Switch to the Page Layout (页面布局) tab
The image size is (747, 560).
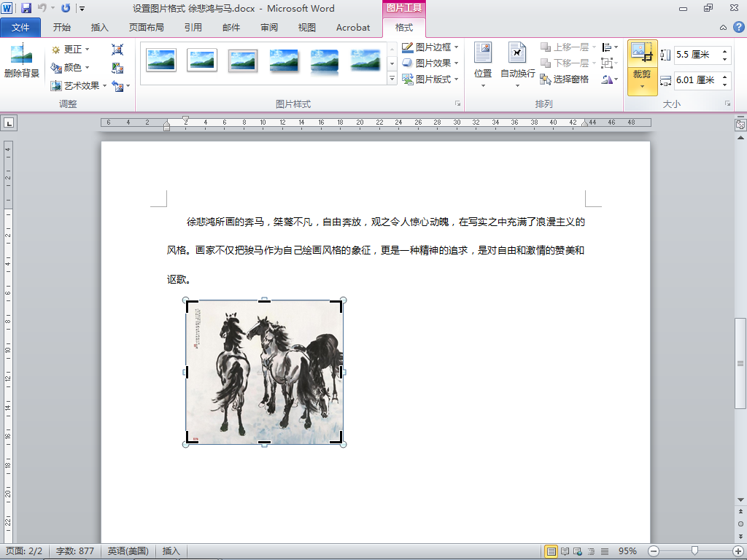point(146,28)
